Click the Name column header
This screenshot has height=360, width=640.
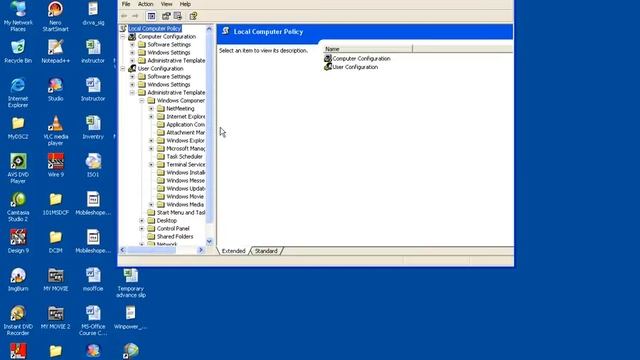(368, 49)
